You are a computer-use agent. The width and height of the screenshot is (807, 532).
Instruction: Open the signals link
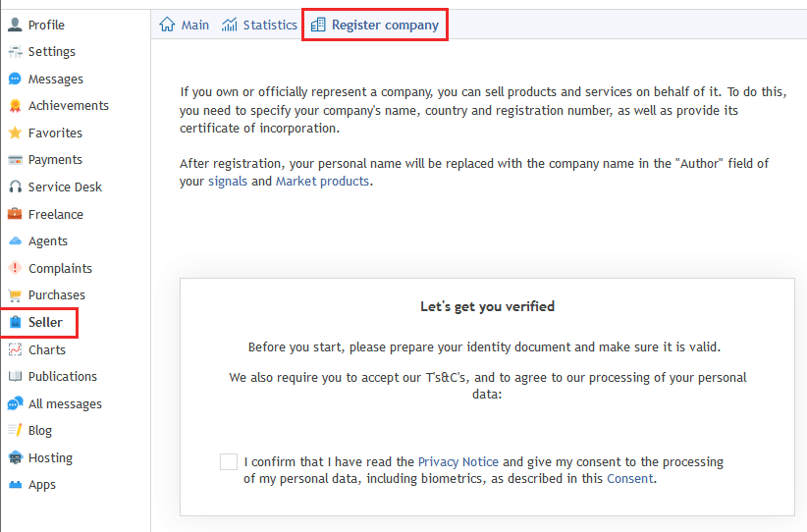pyautogui.click(x=228, y=182)
